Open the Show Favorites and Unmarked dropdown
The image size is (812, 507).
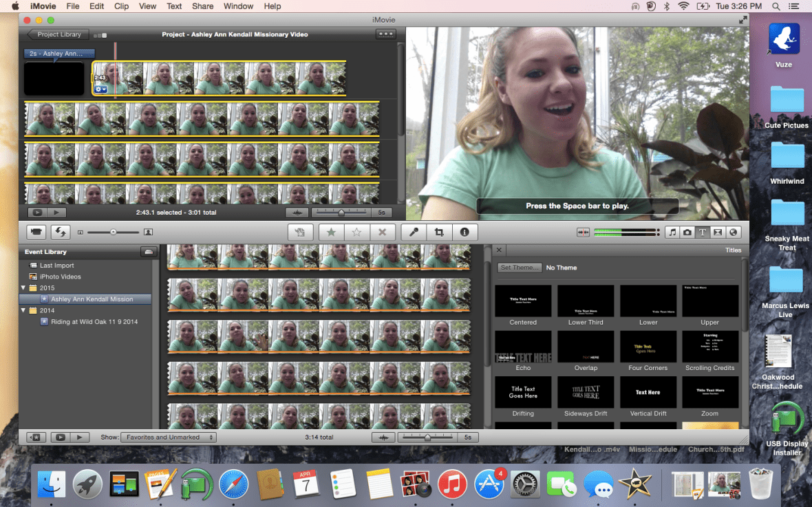click(168, 437)
